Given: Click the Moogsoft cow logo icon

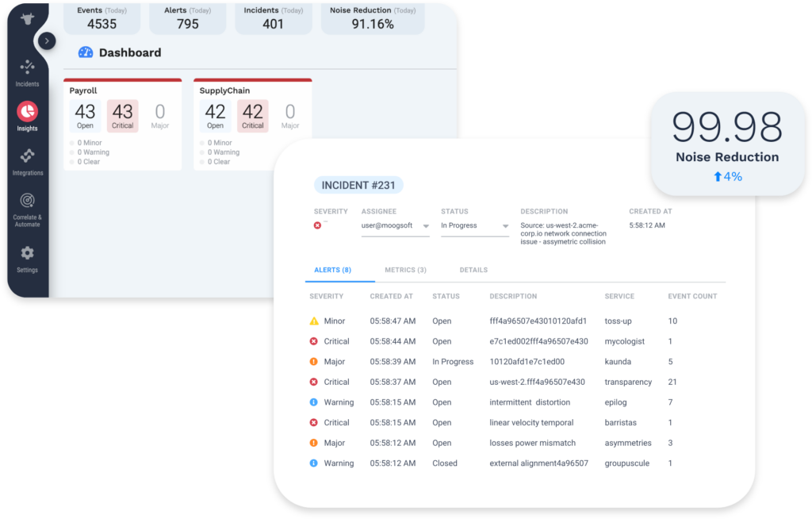Looking at the screenshot, I should tap(27, 17).
